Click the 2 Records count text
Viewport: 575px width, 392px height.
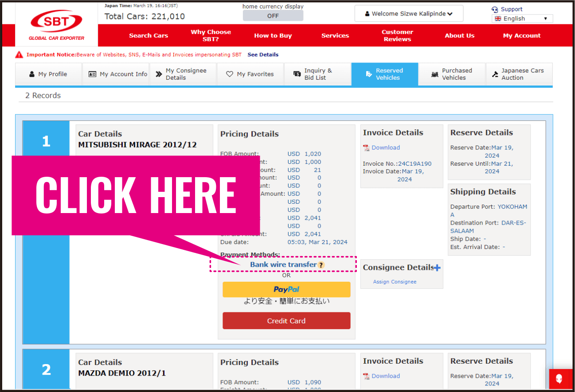point(43,95)
